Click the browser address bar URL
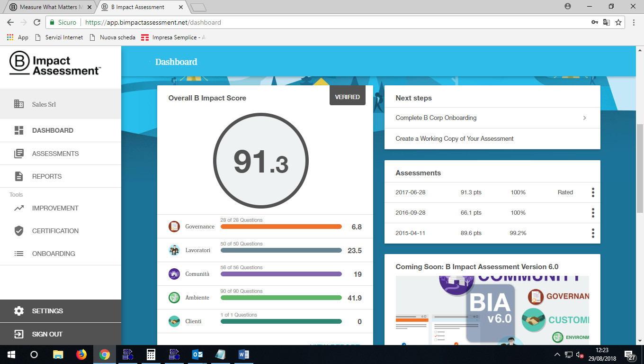644x364 pixels. click(152, 22)
